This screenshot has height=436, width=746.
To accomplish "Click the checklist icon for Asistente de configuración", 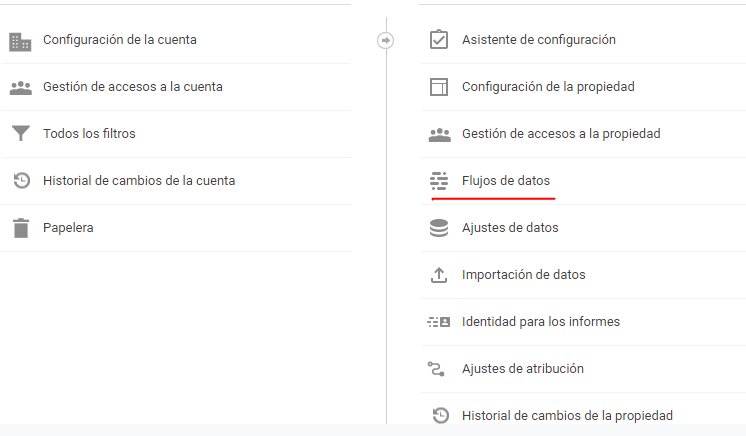I will [x=438, y=40].
